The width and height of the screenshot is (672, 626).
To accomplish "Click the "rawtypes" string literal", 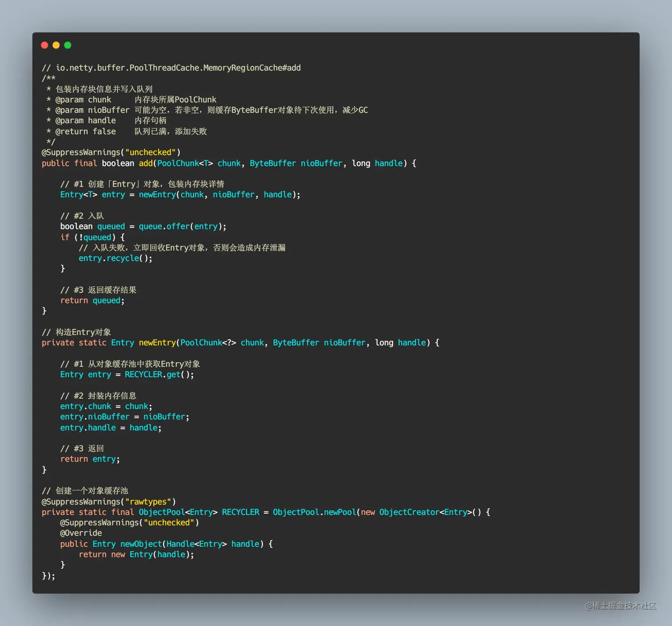I will (x=148, y=502).
